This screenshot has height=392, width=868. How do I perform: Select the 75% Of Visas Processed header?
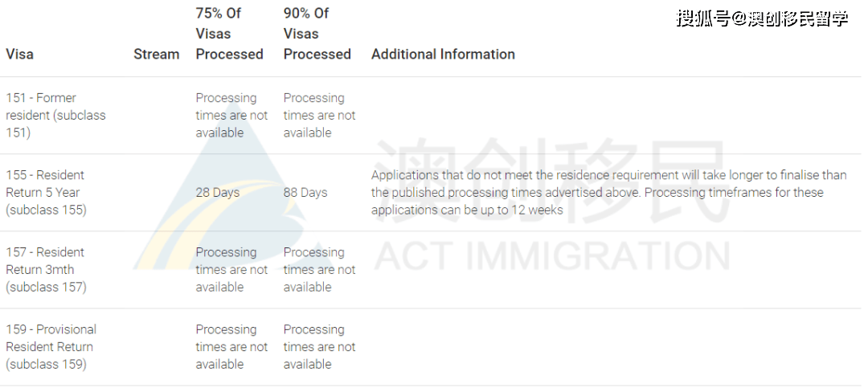point(229,33)
